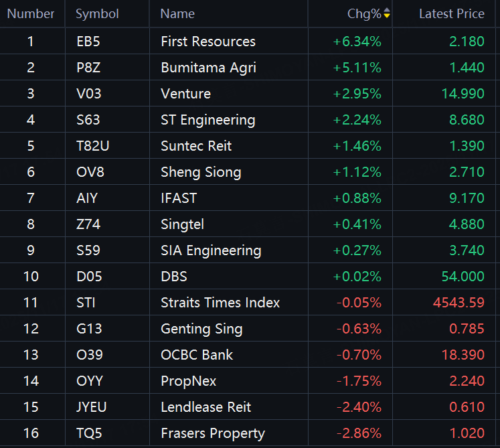The width and height of the screenshot is (500, 448).
Task: Select the Bumitama Agri row
Action: [x=208, y=68]
